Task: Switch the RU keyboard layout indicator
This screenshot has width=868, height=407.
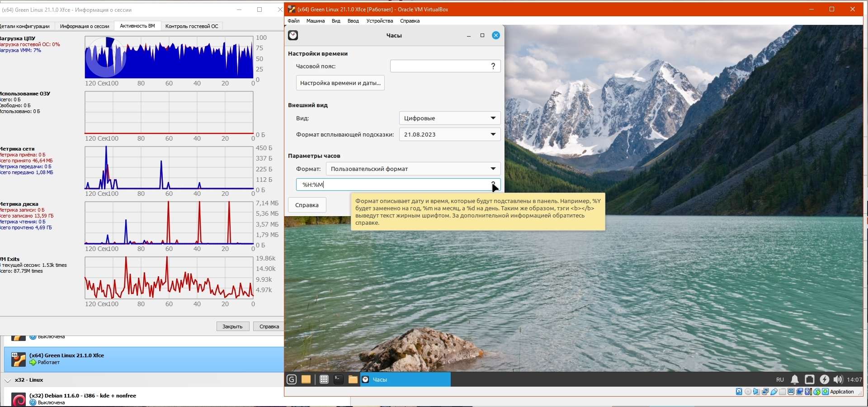Action: click(780, 379)
